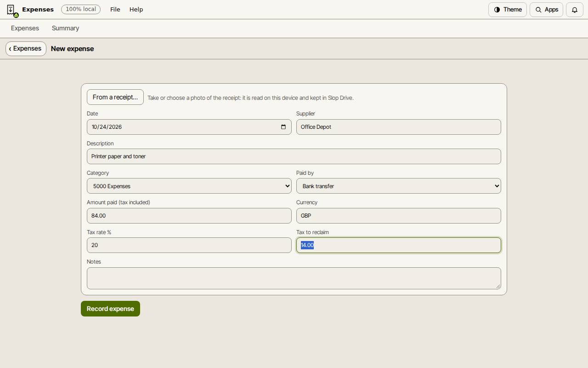Click the From a receipt button

[115, 97]
